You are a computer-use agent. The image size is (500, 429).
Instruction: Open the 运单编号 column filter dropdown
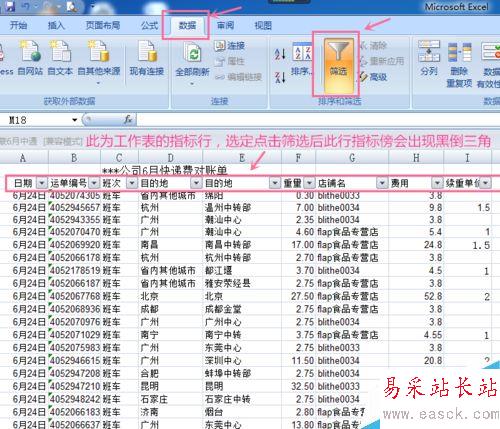pyautogui.click(x=94, y=183)
